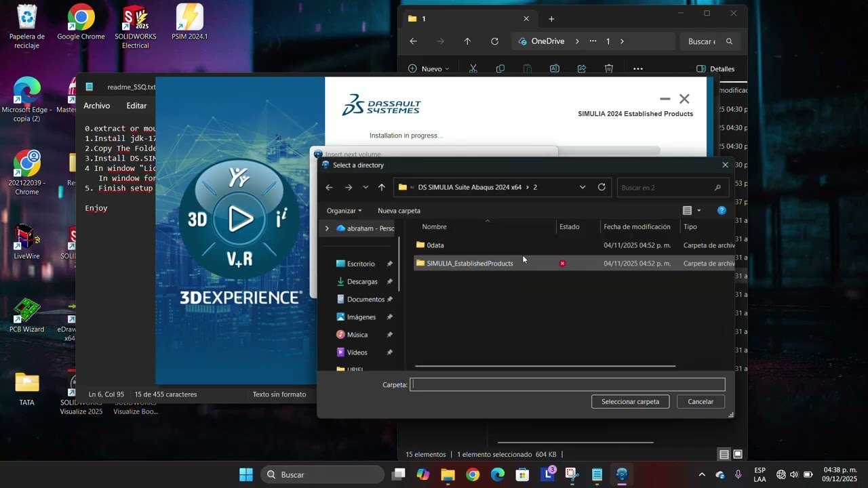The width and height of the screenshot is (868, 488).
Task: Open recent locations chevron in directory dialog
Action: click(x=366, y=188)
